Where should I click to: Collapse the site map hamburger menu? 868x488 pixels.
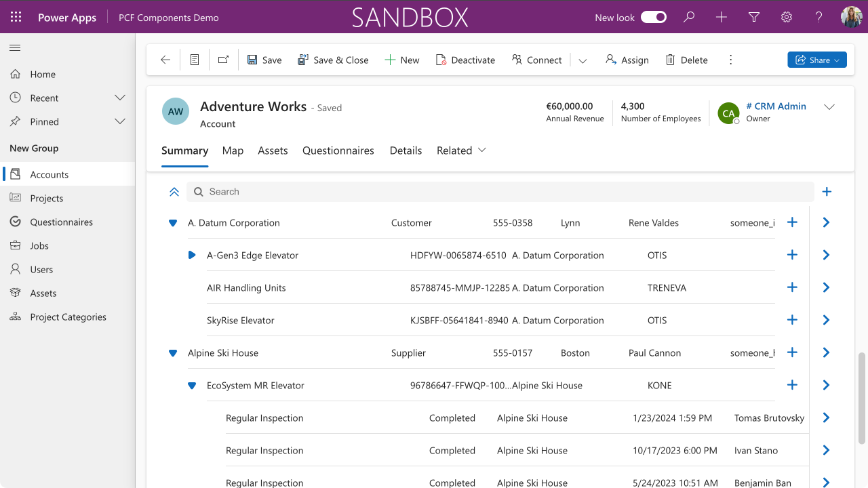[15, 47]
